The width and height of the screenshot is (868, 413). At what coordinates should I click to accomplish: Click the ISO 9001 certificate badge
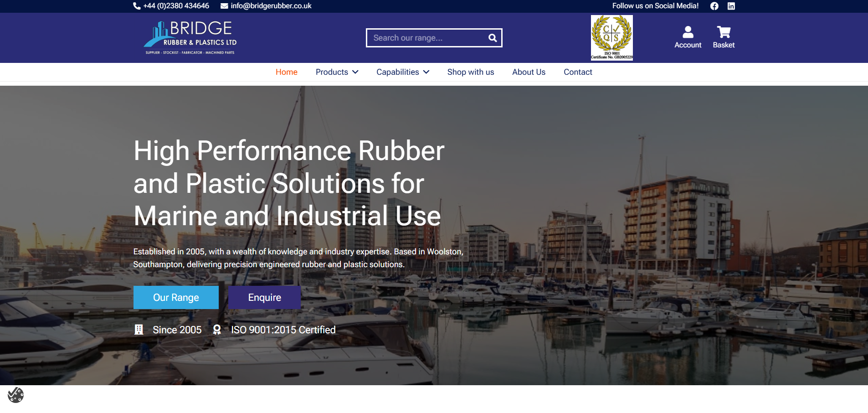(611, 38)
